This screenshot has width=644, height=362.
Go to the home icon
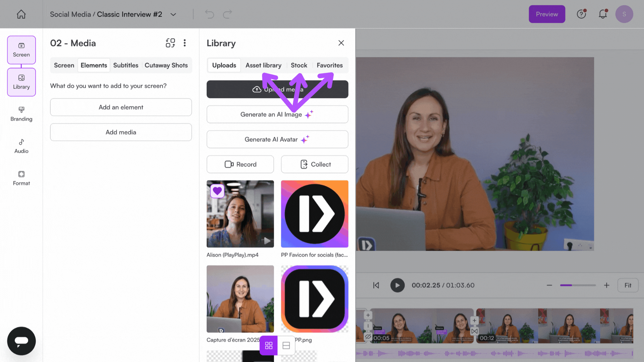pyautogui.click(x=21, y=14)
